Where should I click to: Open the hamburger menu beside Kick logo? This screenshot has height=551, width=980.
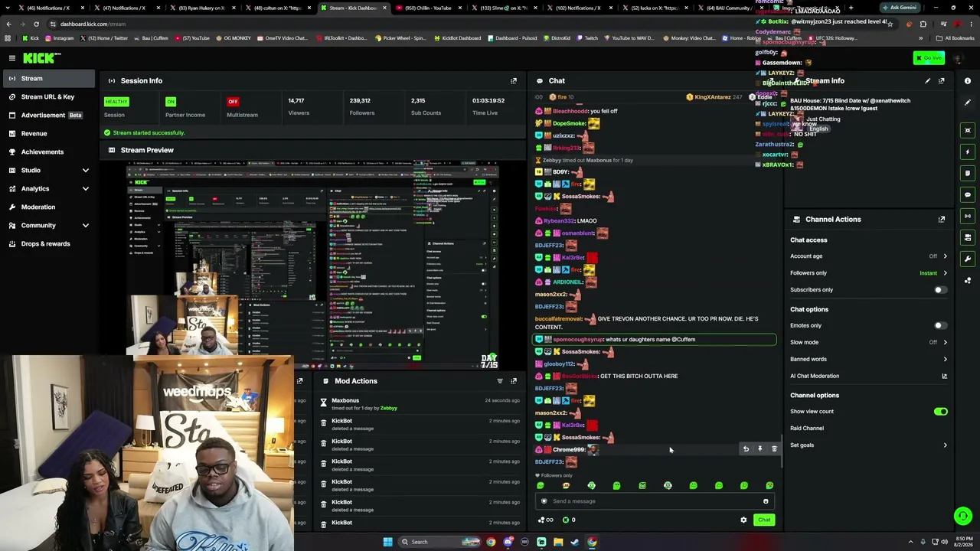tap(12, 58)
